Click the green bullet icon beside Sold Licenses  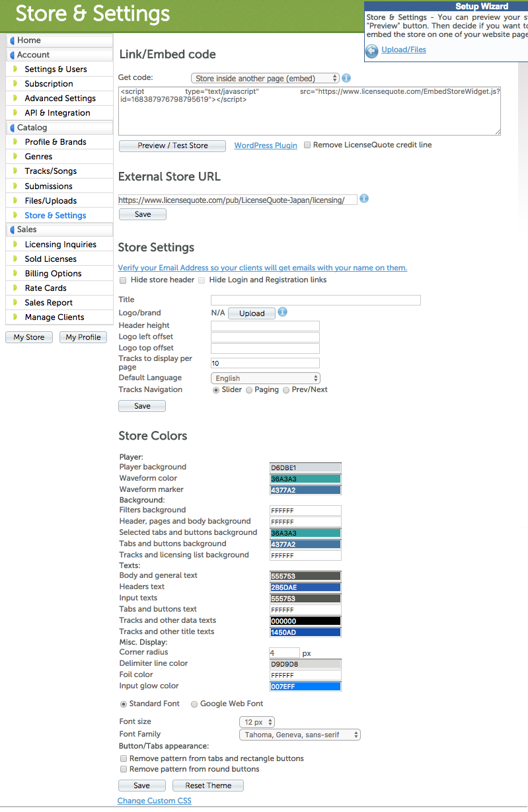click(x=15, y=259)
